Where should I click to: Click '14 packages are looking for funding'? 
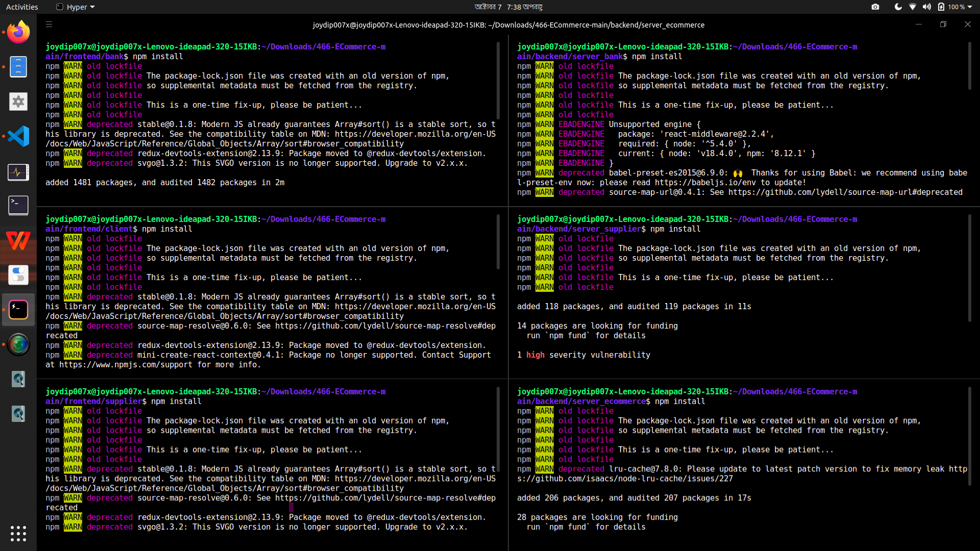[x=597, y=326]
